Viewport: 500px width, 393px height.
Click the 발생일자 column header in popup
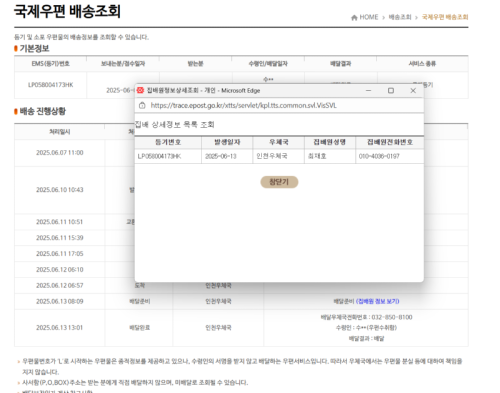point(227,142)
